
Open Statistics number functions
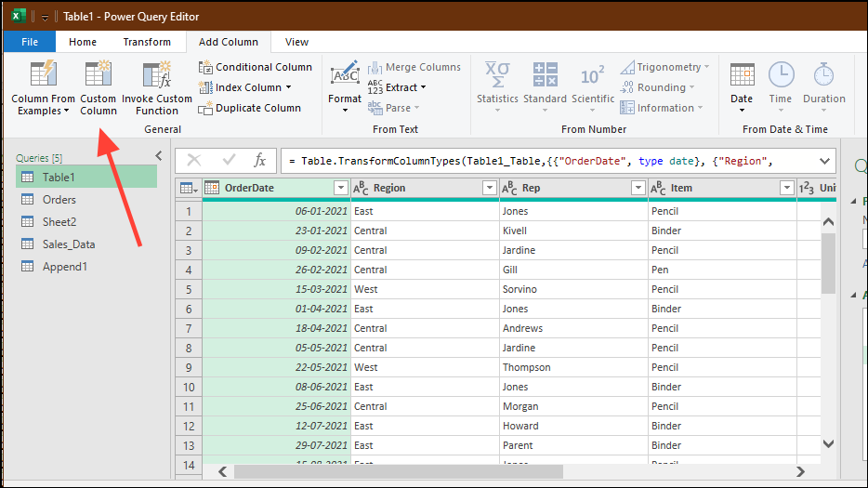coord(497,86)
